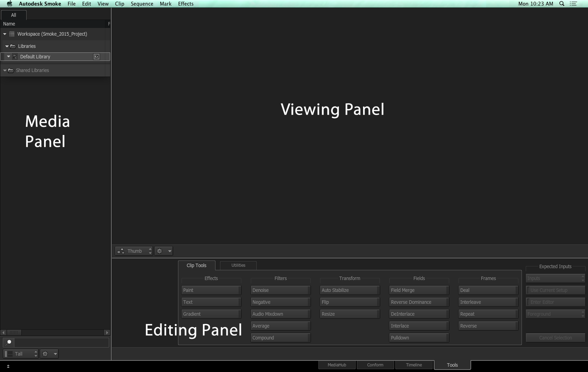The width and height of the screenshot is (588, 372).
Task: Open the Mark menu
Action: 166,4
